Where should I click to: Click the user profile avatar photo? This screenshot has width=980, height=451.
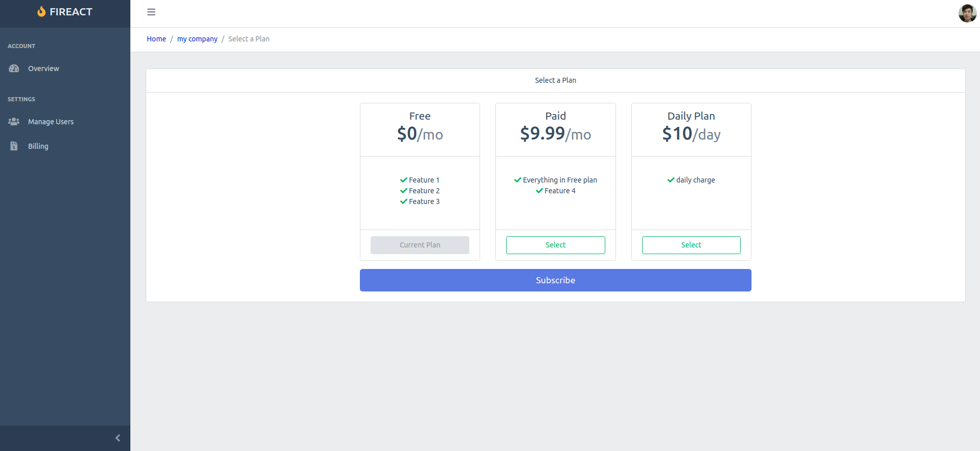[967, 13]
